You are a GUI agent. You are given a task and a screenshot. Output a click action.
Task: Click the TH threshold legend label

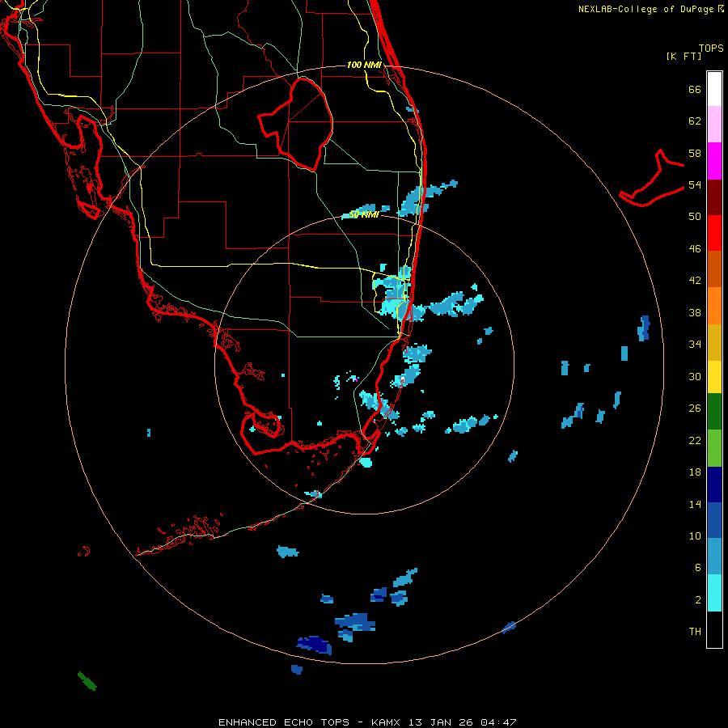pyautogui.click(x=695, y=632)
